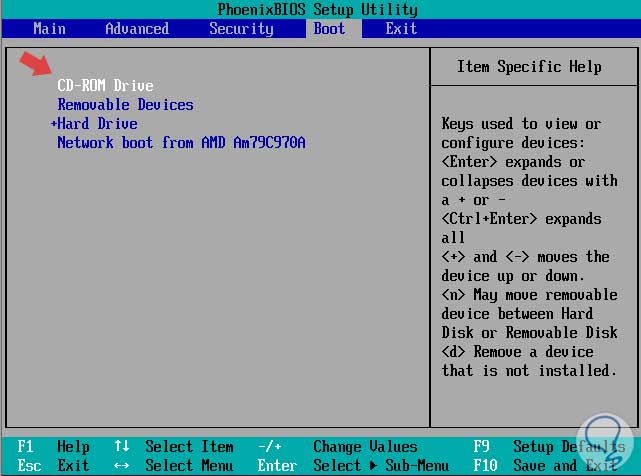Click the Esc Exit key hint
Image resolution: width=641 pixels, height=476 pixels.
54,465
